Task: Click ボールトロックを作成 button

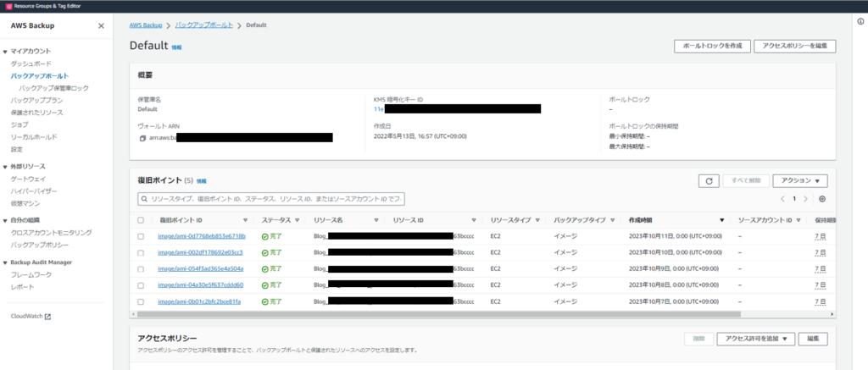Action: tap(712, 47)
